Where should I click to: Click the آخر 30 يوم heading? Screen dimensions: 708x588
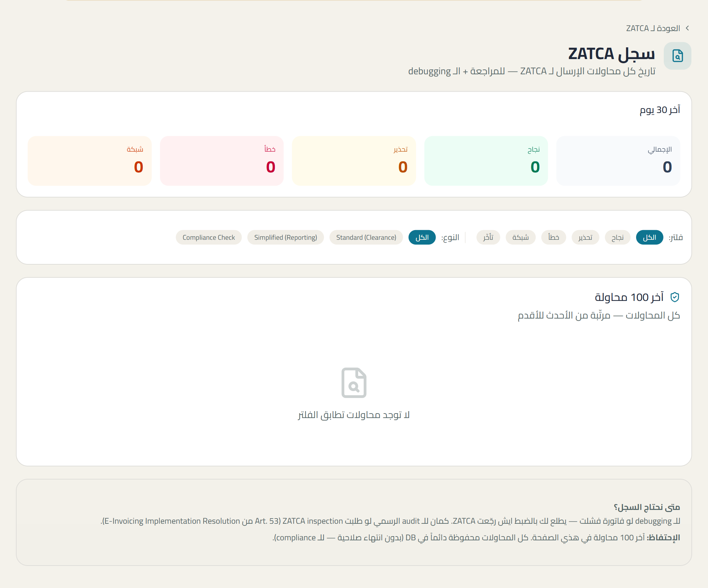coord(660,110)
